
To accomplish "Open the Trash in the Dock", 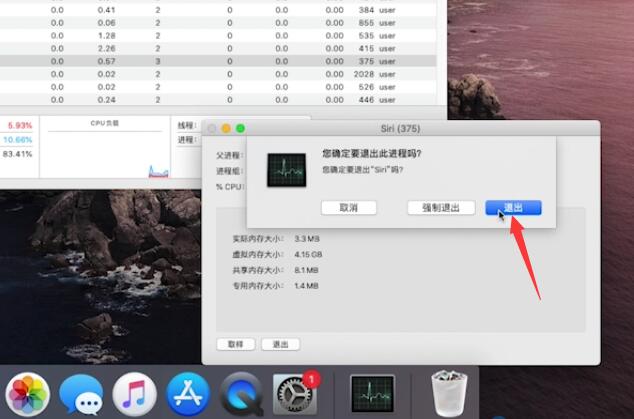I will pos(449,393).
